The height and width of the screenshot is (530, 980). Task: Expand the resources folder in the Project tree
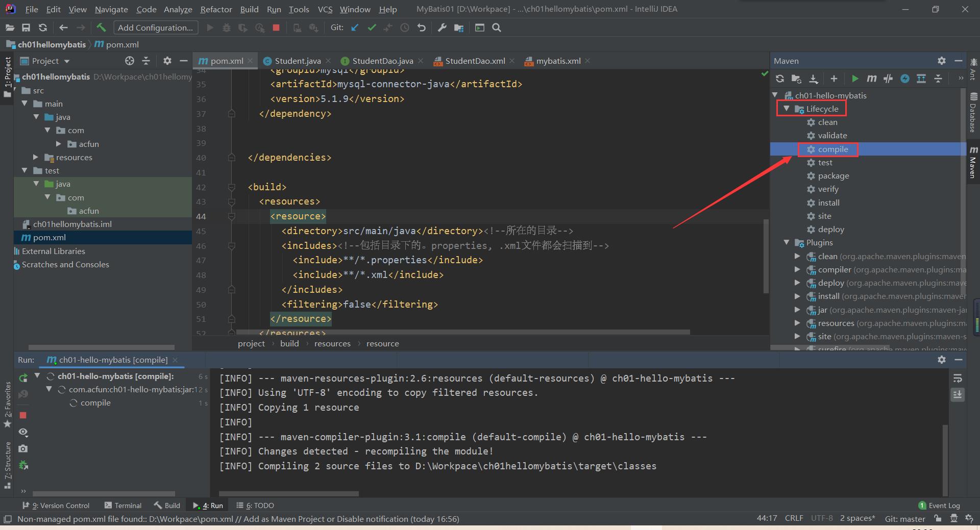coord(35,157)
